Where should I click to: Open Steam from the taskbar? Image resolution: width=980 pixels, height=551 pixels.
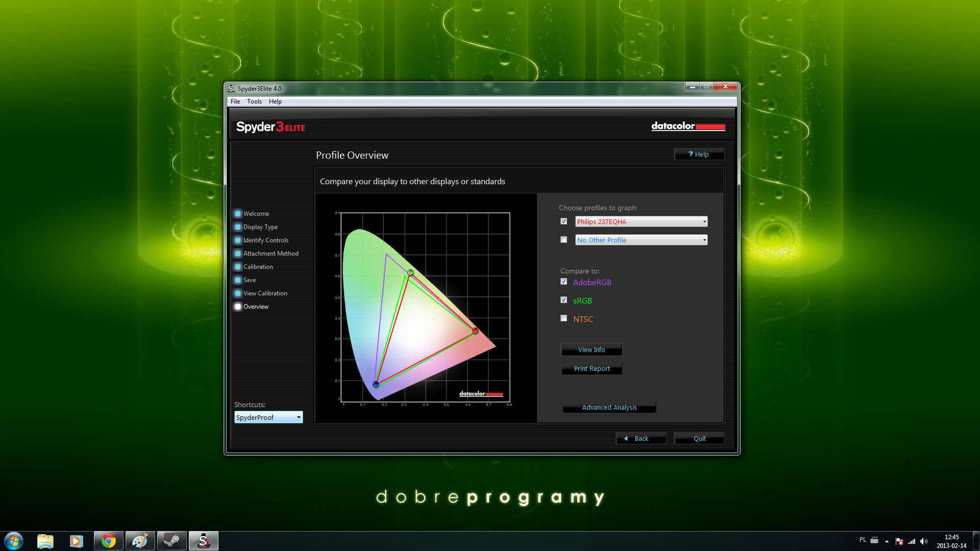171,541
